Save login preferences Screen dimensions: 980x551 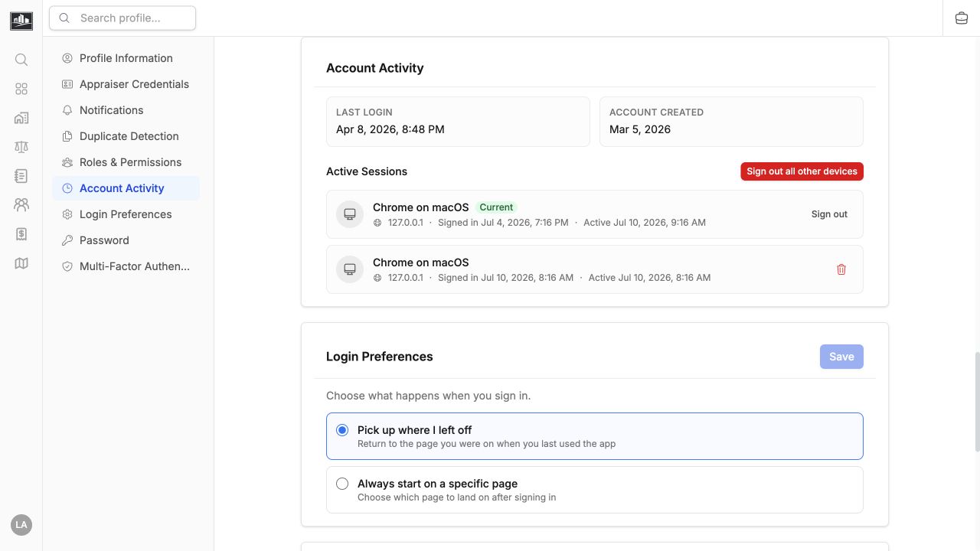click(x=841, y=357)
